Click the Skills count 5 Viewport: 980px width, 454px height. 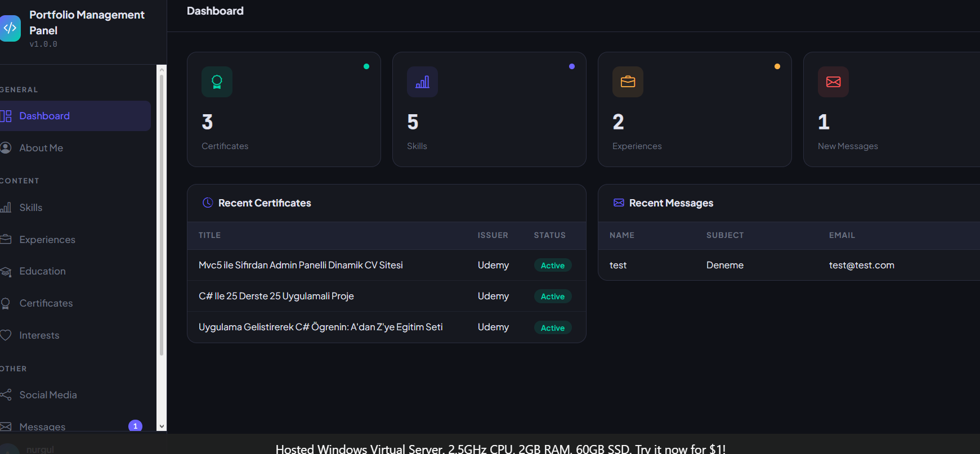(x=413, y=122)
